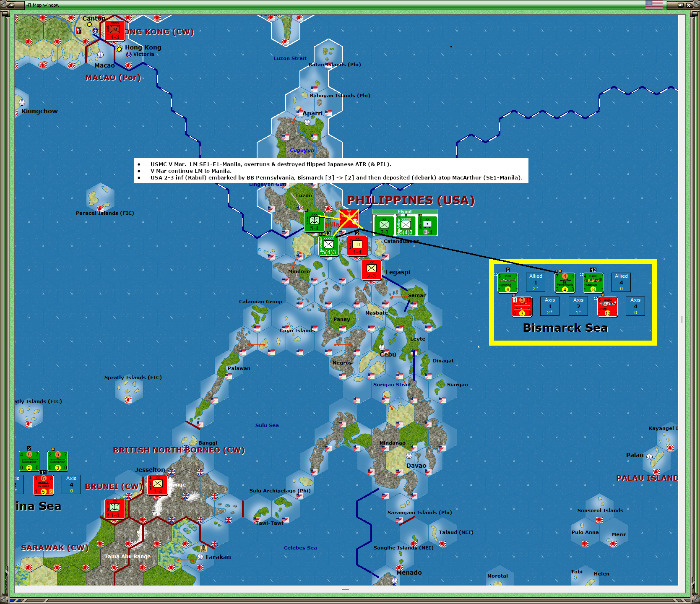Click the Menado city label
The image size is (700, 604).
click(409, 573)
